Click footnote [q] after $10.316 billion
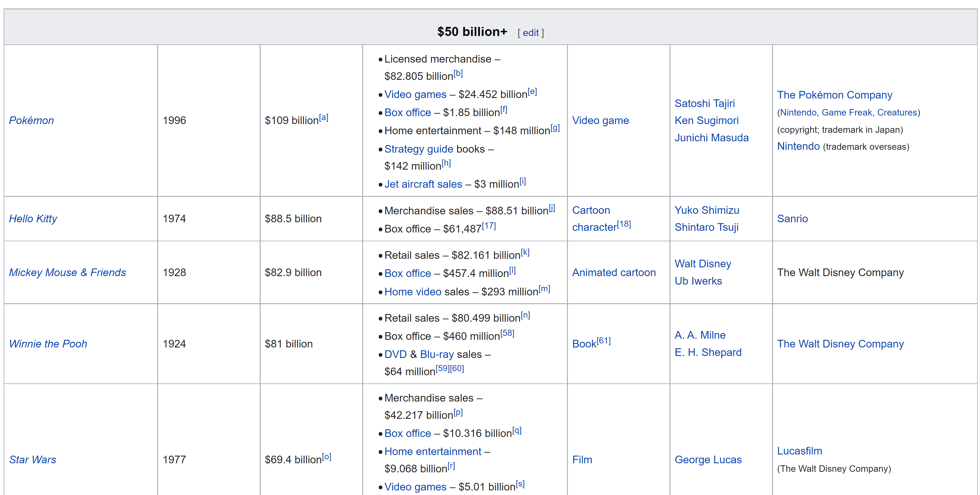Screen dimensions: 980x495 [517, 430]
